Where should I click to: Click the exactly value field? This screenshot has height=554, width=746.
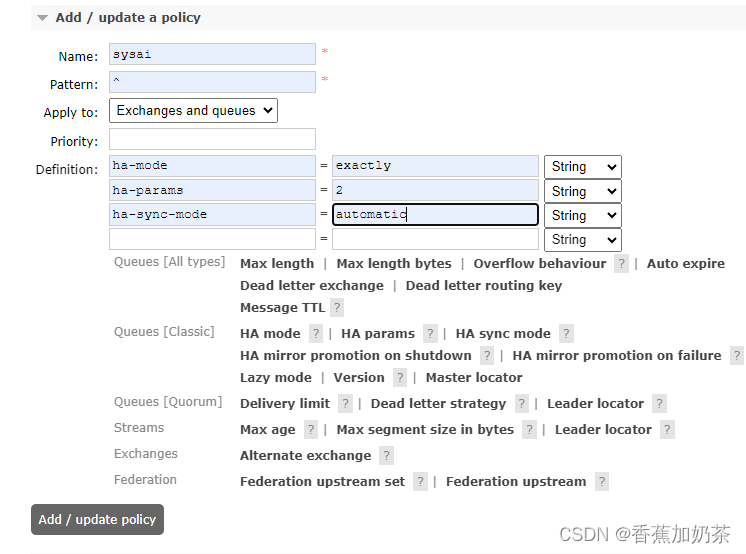435,166
